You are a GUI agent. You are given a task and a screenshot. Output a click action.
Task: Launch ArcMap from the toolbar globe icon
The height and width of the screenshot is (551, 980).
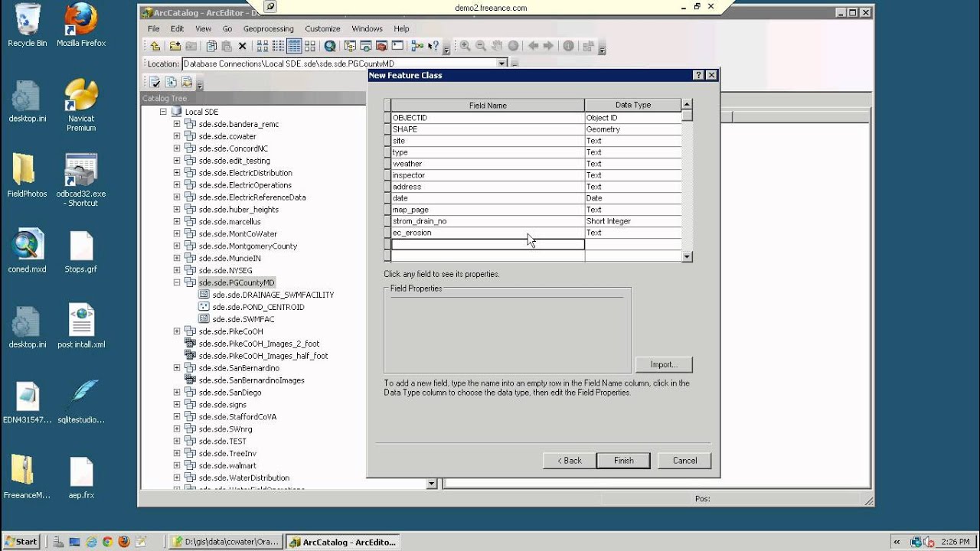coord(330,46)
